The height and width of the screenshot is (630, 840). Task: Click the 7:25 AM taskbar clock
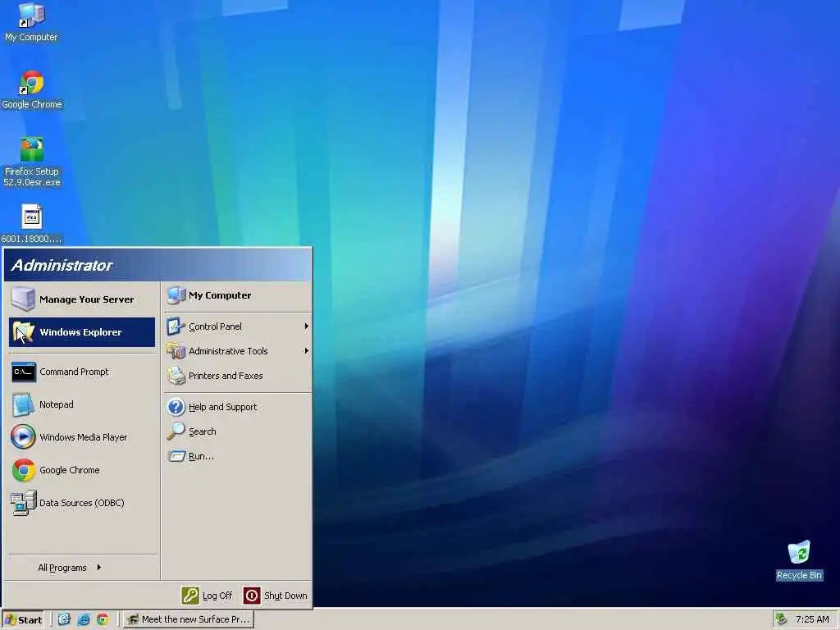[x=812, y=619]
